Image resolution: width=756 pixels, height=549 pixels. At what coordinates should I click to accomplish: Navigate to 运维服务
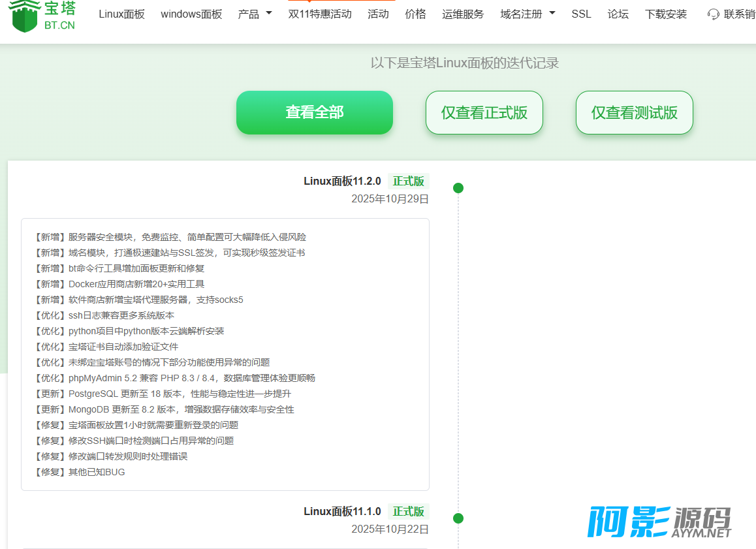(463, 14)
